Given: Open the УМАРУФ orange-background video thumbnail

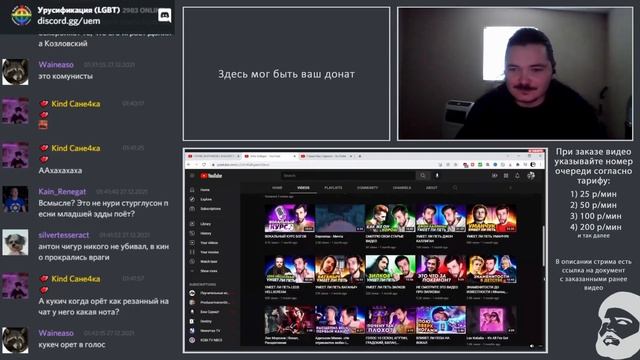Looking at the screenshot, I should pyautogui.click(x=491, y=218).
